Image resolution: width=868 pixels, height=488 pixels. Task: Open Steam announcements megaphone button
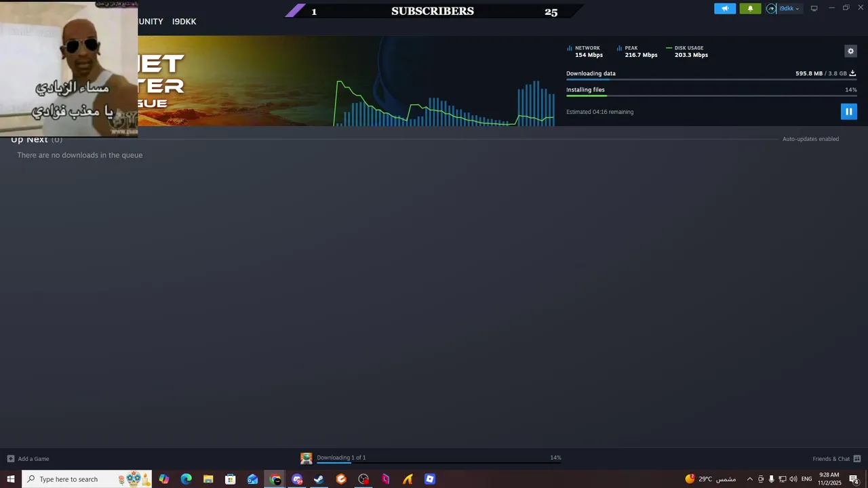click(x=725, y=9)
